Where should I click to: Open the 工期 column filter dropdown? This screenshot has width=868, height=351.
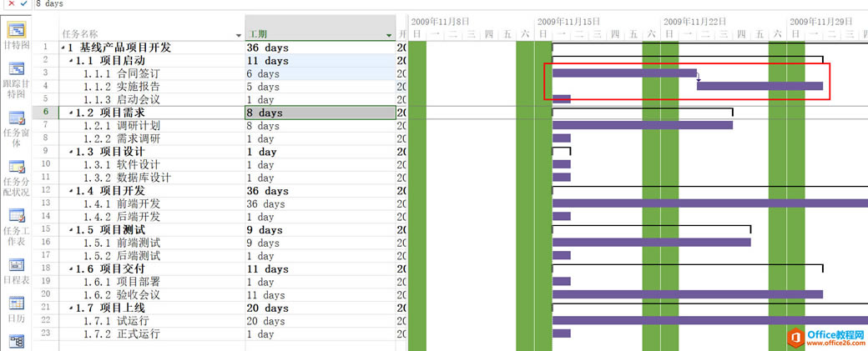(x=389, y=35)
